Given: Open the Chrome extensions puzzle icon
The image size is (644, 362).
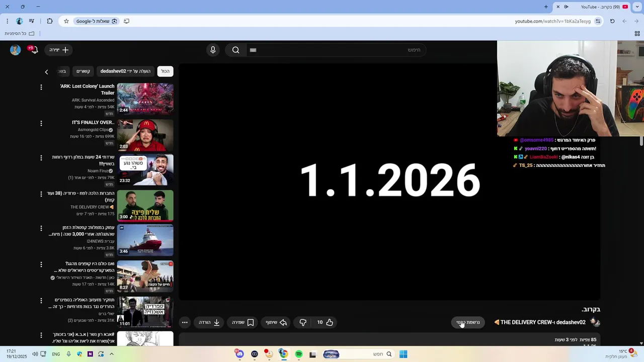Looking at the screenshot, I should click(49, 21).
